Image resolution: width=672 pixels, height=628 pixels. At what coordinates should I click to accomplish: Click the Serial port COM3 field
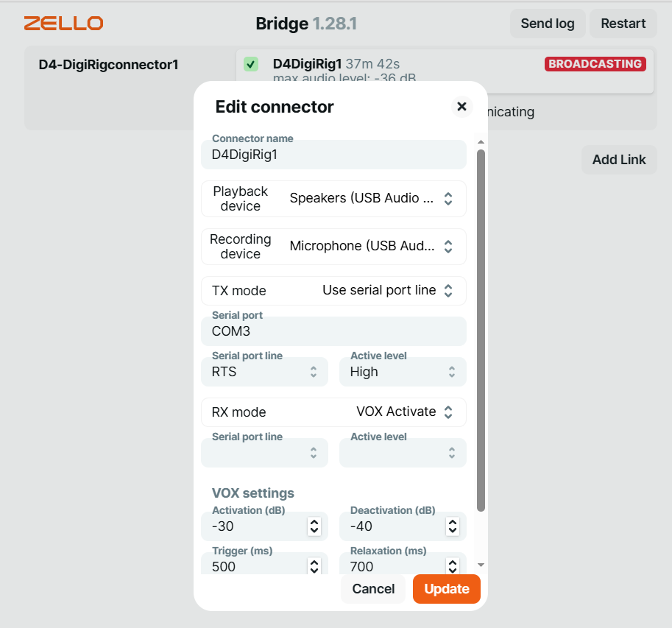click(x=333, y=331)
